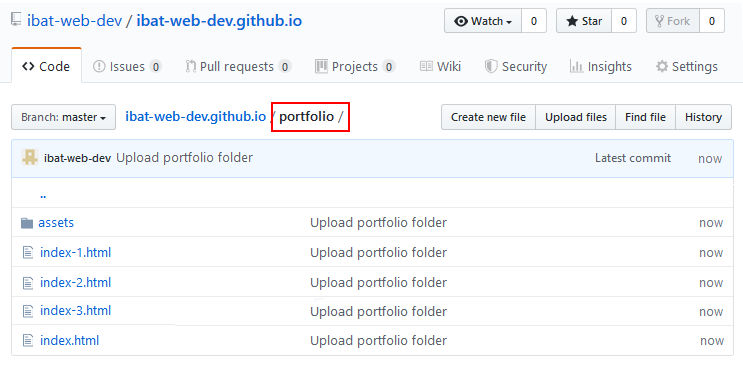Open the index-3.html file

click(75, 311)
